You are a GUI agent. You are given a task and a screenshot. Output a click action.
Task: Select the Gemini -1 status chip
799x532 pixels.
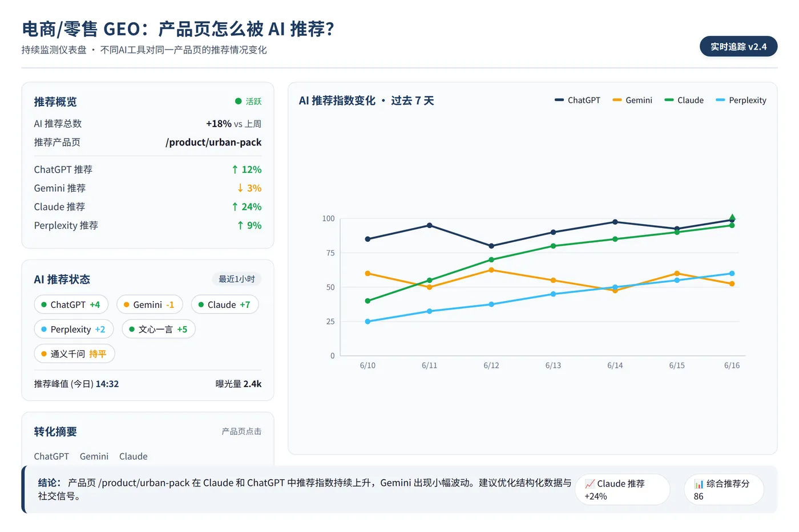(x=150, y=304)
